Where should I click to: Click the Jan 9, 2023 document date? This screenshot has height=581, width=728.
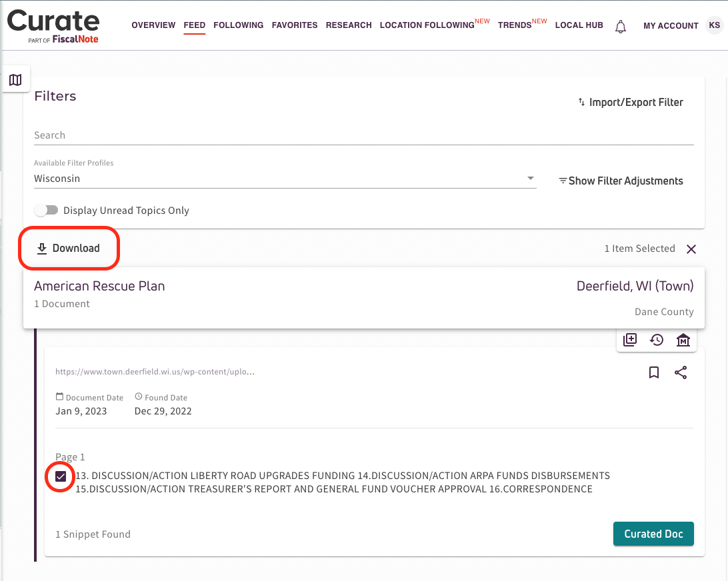pos(81,411)
